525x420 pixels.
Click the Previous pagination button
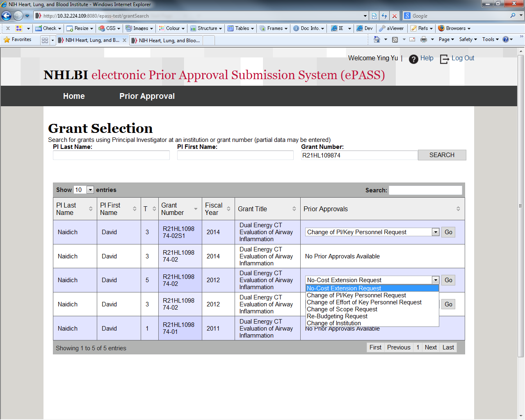[399, 347]
